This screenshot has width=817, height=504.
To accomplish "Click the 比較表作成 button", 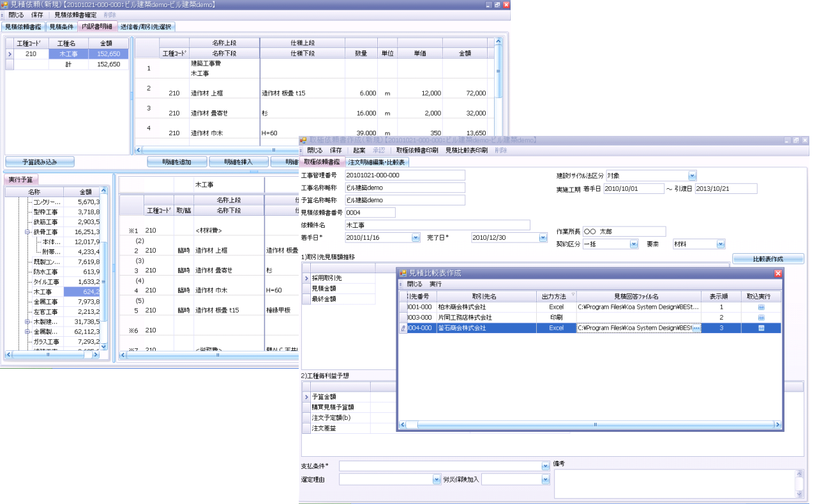I will pyautogui.click(x=768, y=259).
